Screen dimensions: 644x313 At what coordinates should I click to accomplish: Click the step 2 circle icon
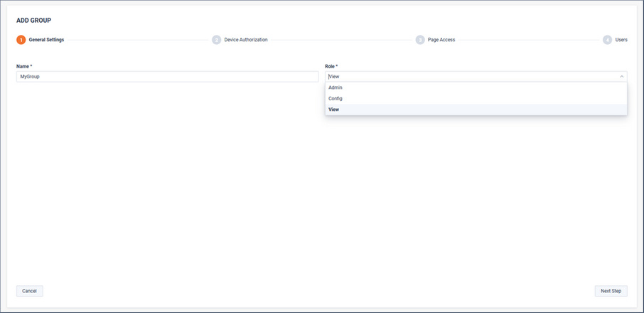point(217,40)
